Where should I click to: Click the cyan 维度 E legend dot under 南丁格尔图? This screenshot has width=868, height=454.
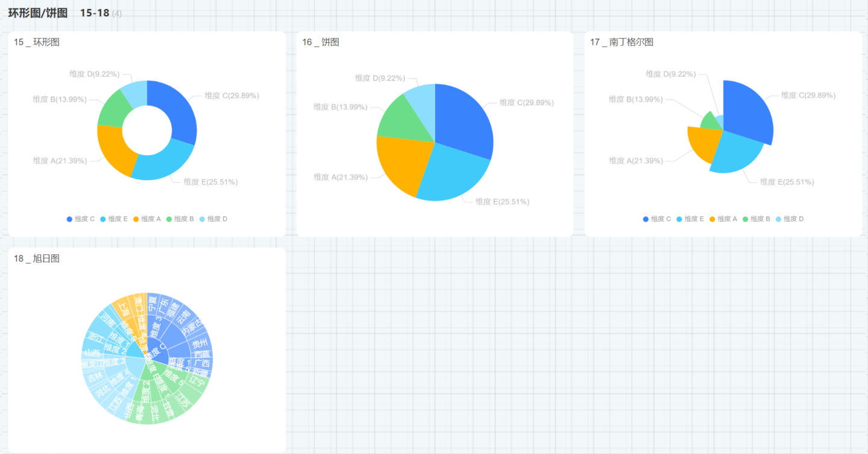coord(679,219)
